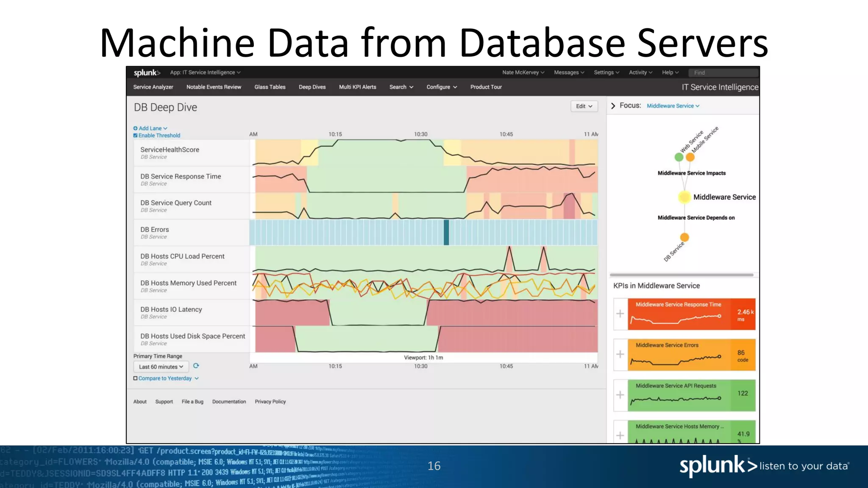This screenshot has height=488, width=868.
Task: Click the File a Bug link
Action: [x=192, y=402]
